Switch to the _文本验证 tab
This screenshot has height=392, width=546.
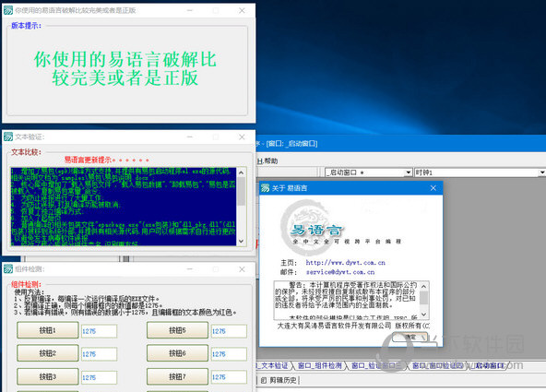tap(273, 365)
